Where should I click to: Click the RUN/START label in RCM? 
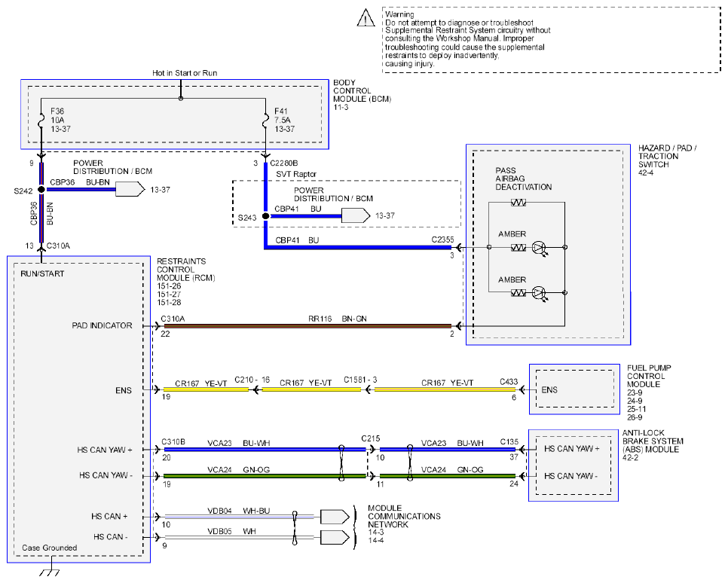(42, 273)
